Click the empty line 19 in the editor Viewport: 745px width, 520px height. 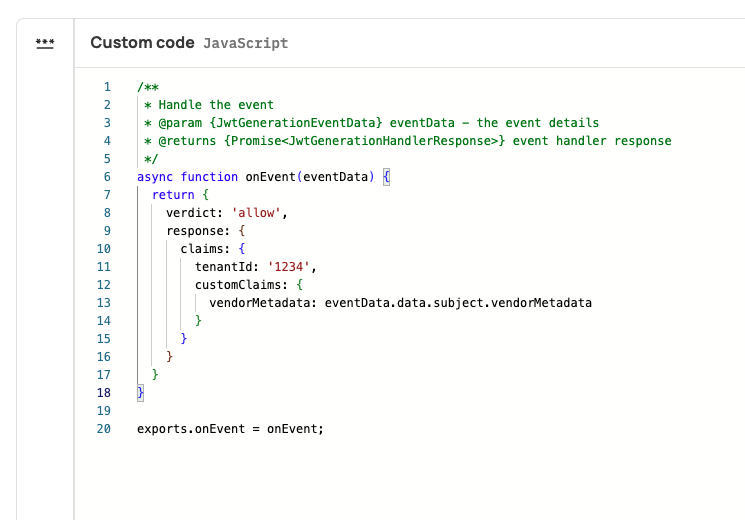click(x=300, y=411)
